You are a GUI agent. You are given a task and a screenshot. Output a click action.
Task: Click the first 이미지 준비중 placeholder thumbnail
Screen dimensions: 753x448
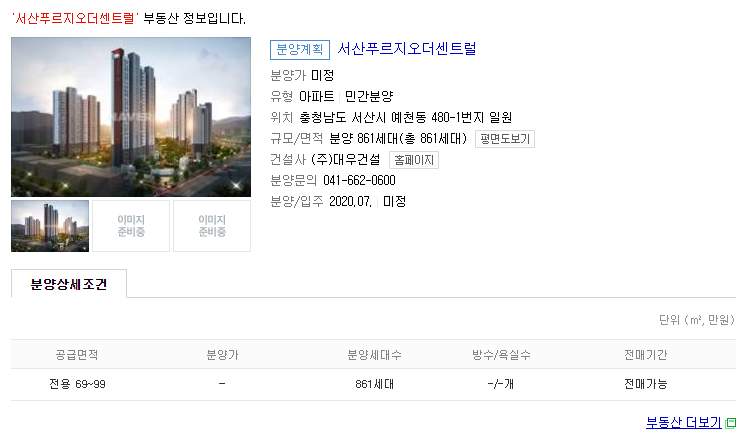click(x=131, y=226)
